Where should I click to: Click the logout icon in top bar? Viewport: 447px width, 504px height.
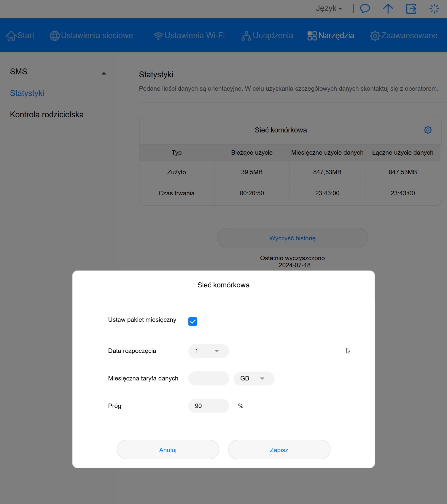pyautogui.click(x=411, y=9)
